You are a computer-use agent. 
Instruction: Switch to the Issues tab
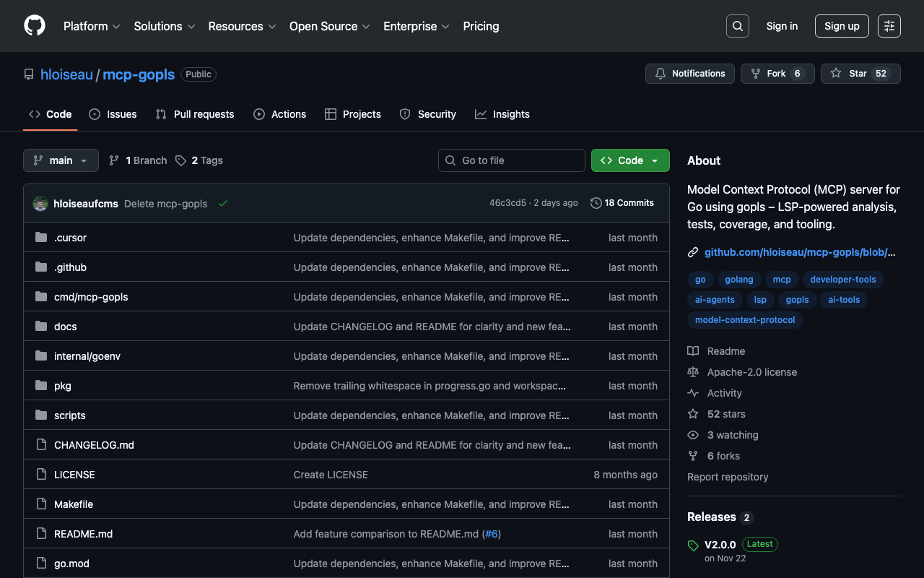coord(113,114)
